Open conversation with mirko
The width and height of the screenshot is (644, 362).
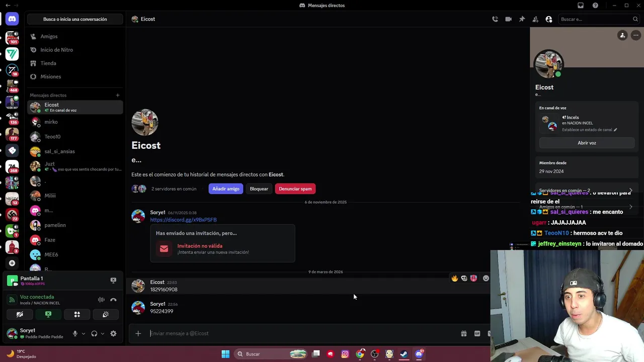click(x=75, y=122)
